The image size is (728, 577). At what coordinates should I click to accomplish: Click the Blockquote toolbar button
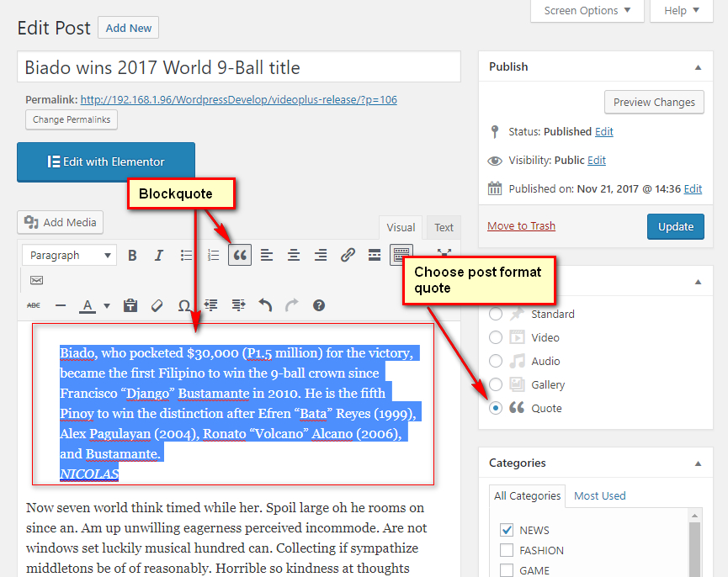click(240, 256)
